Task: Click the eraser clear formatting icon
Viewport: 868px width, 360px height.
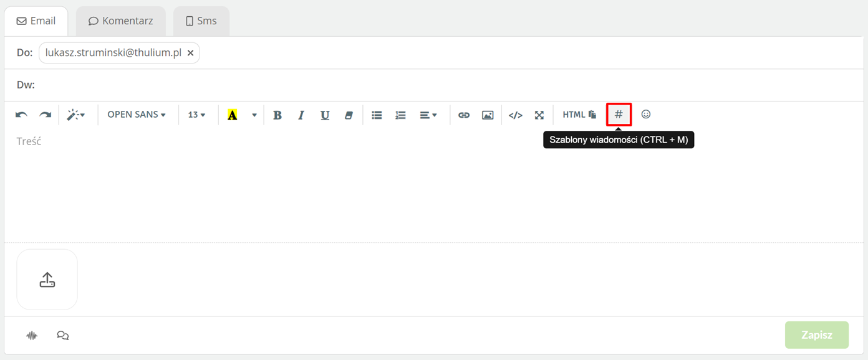Action: (x=349, y=115)
